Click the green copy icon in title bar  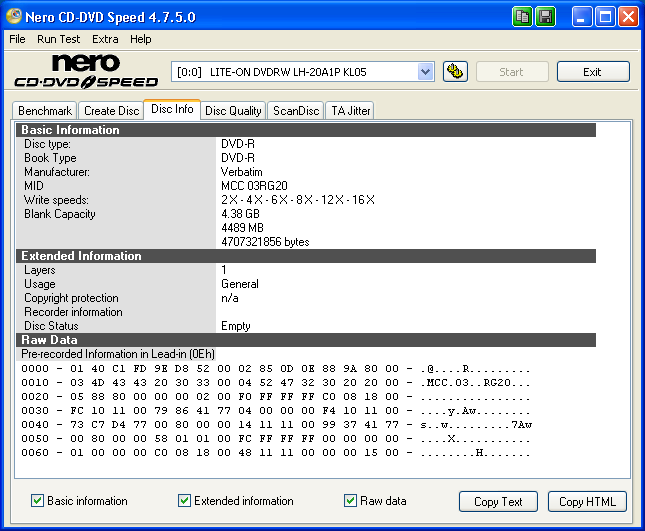[x=523, y=17]
